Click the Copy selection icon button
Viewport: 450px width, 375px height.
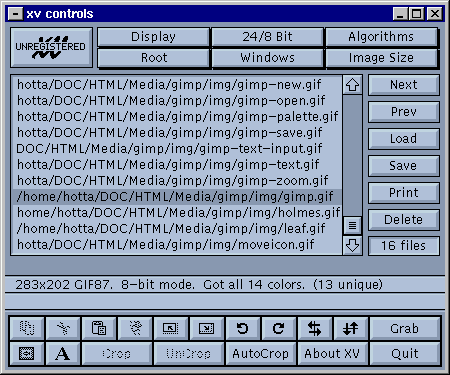[x=27, y=328]
